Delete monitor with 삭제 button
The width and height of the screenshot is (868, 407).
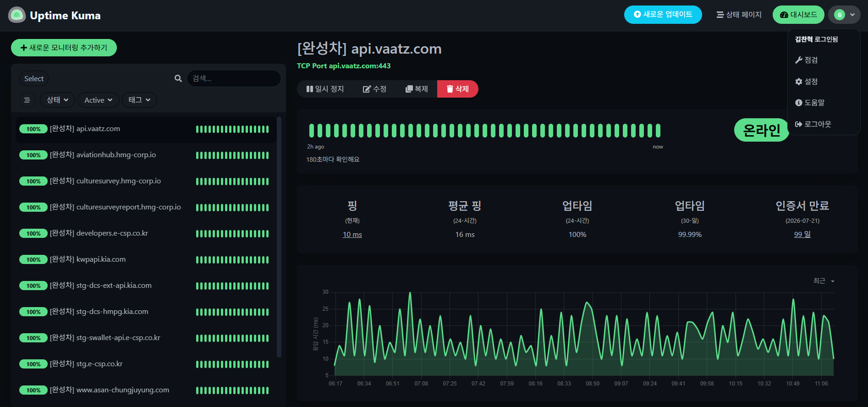click(458, 89)
